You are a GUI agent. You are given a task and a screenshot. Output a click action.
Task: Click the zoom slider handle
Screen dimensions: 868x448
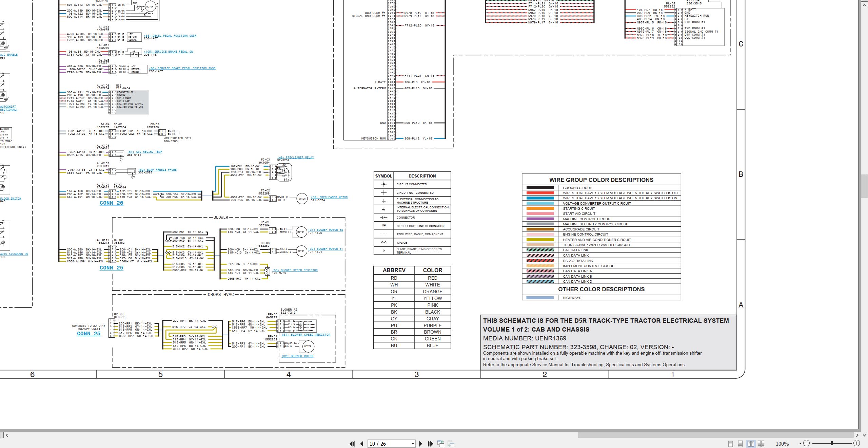point(832,443)
